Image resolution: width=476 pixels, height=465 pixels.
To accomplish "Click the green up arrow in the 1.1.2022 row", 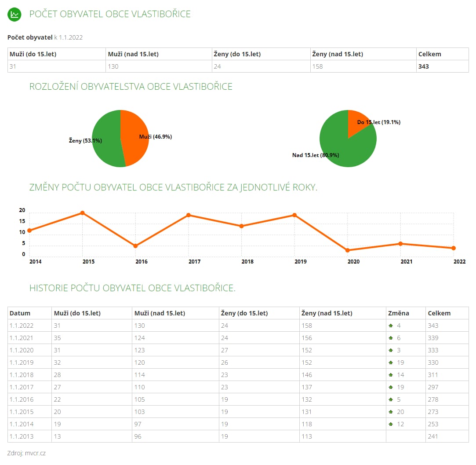I will click(391, 326).
